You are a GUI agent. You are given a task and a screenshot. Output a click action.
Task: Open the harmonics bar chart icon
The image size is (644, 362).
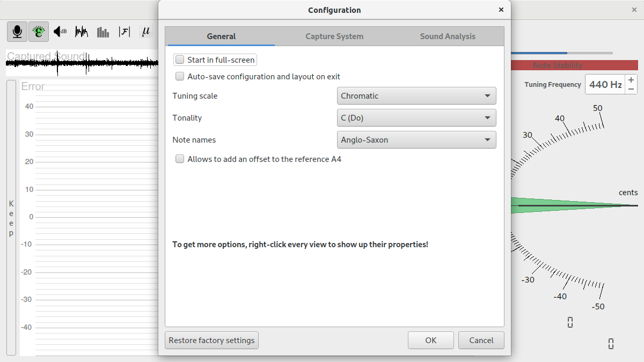click(x=103, y=32)
